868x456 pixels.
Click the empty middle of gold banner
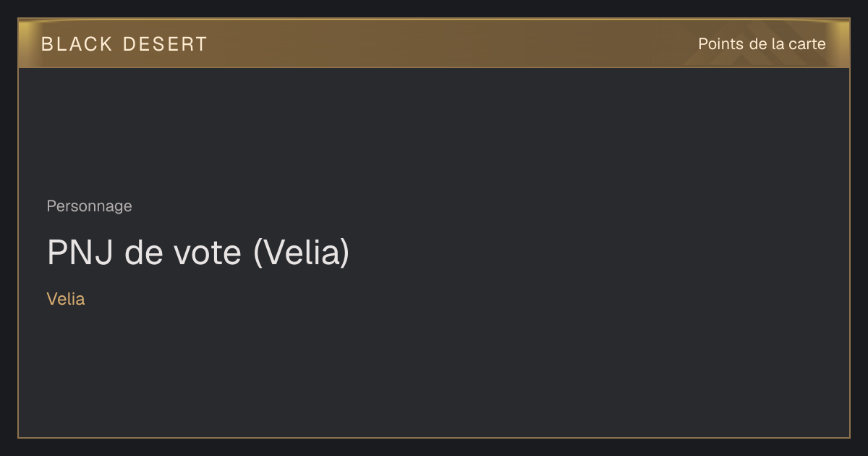point(448,43)
